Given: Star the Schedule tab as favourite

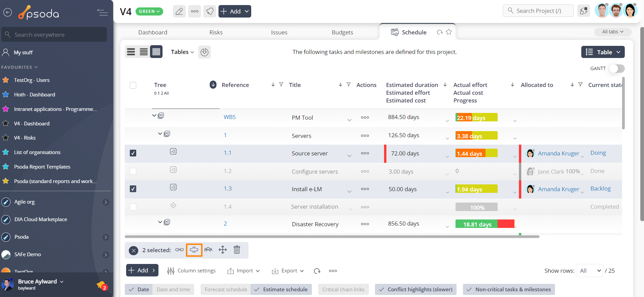Looking at the screenshot, I should tap(449, 32).
